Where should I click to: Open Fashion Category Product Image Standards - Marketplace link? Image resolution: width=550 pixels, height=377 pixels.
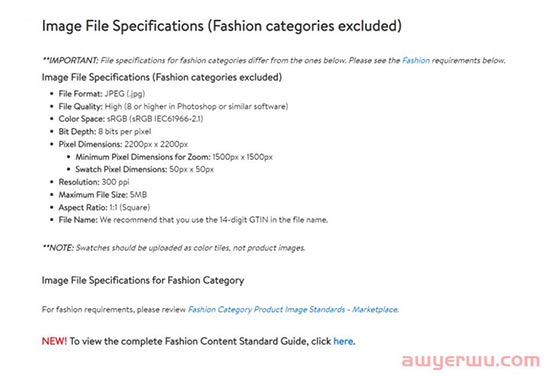[x=293, y=309]
